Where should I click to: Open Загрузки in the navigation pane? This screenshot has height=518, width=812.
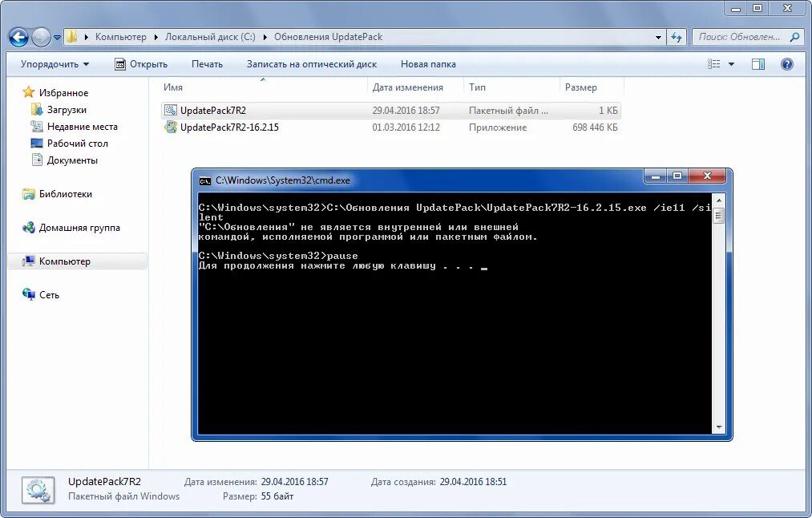[67, 110]
